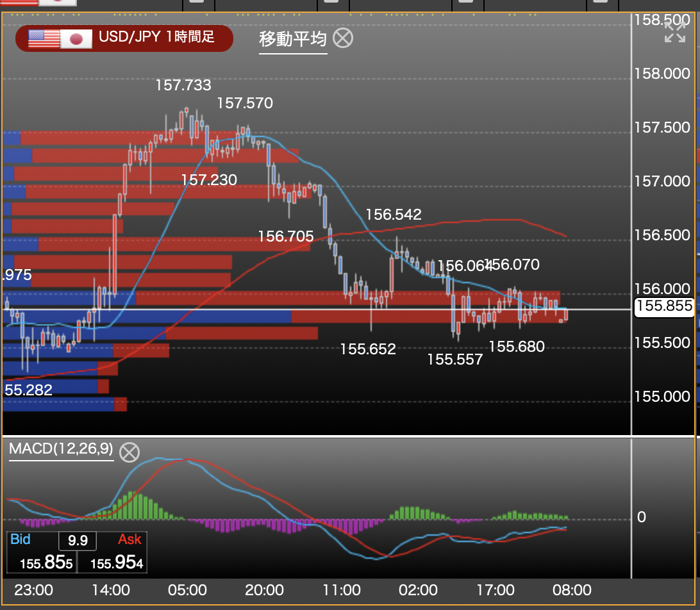700x610 pixels.
Task: Click the fullscreen expand arrows icon
Action: point(674,32)
